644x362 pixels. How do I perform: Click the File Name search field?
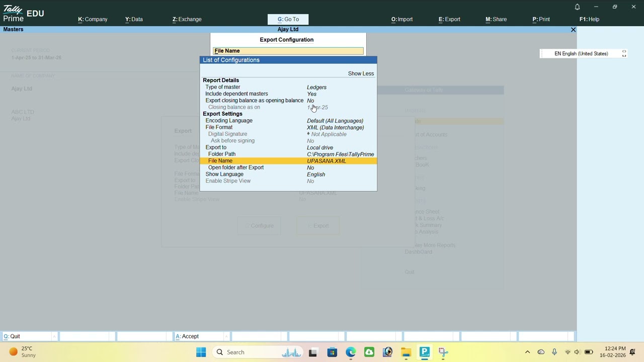pos(288,51)
